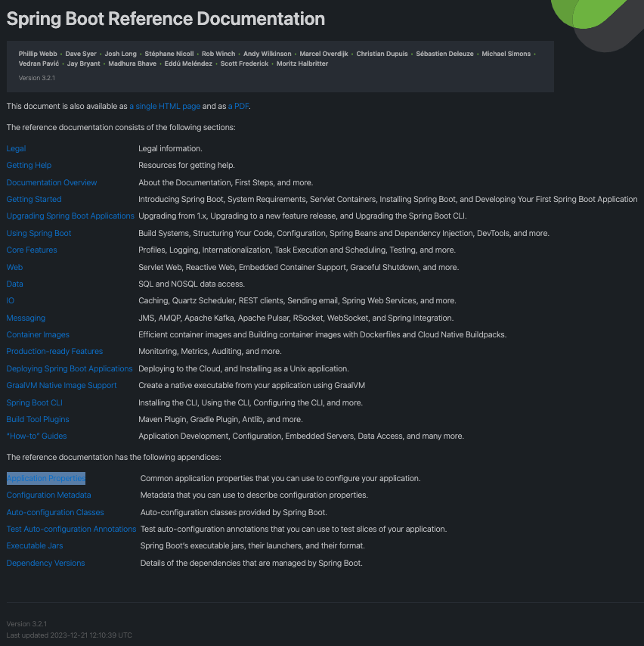Open Container Images documentation
Image resolution: width=644 pixels, height=646 pixels.
tap(38, 334)
